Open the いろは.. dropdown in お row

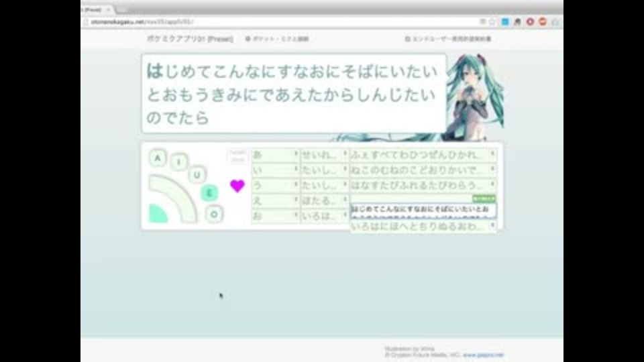point(325,216)
